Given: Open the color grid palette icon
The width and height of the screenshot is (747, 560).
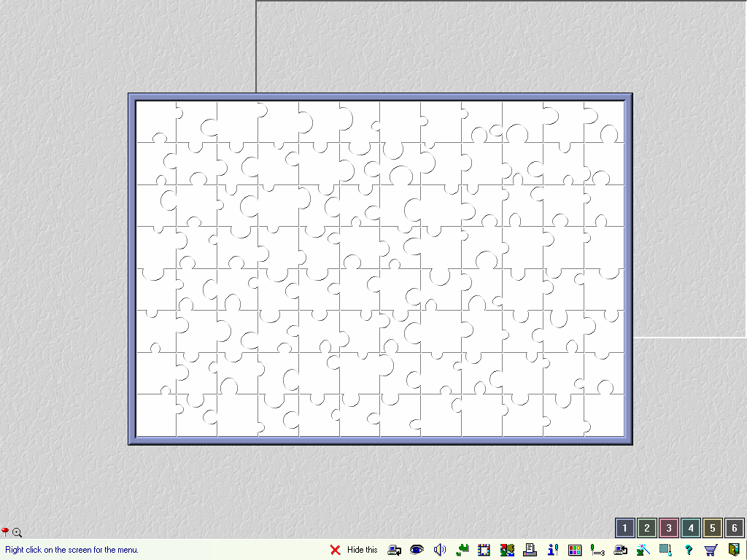Looking at the screenshot, I should point(575,550).
